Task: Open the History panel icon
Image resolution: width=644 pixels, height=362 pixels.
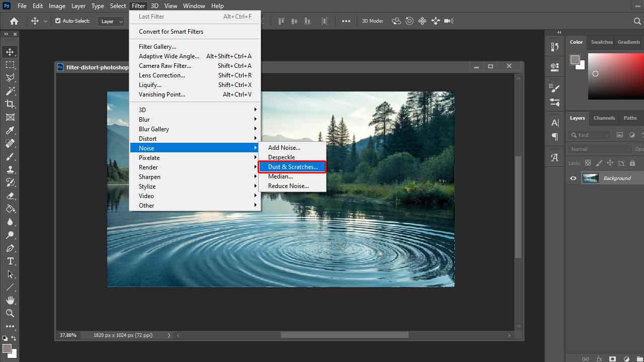Action: [x=555, y=47]
